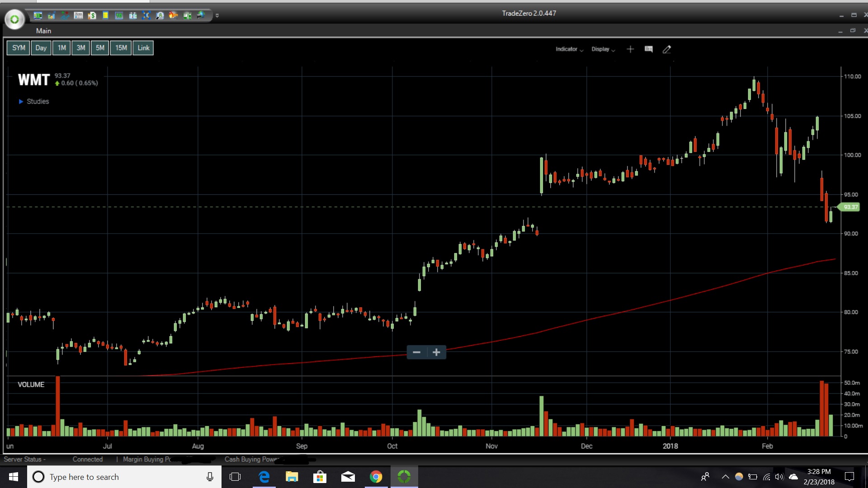The image size is (868, 488).
Task: Open the Display dropdown
Action: pyautogui.click(x=603, y=49)
